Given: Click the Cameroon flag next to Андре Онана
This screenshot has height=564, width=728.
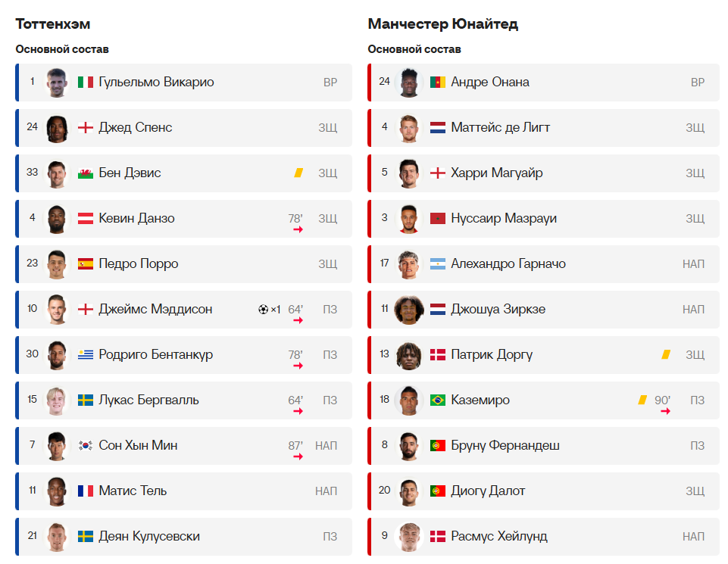Looking at the screenshot, I should [x=438, y=83].
